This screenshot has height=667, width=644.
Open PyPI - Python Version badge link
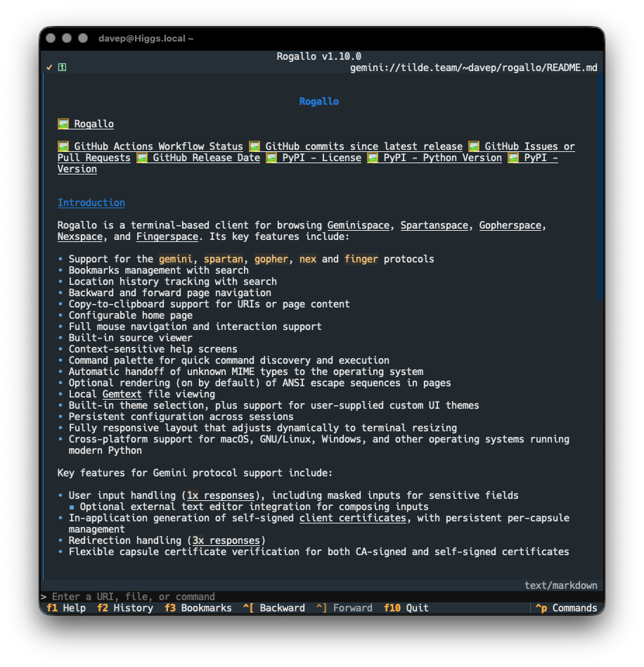click(442, 158)
